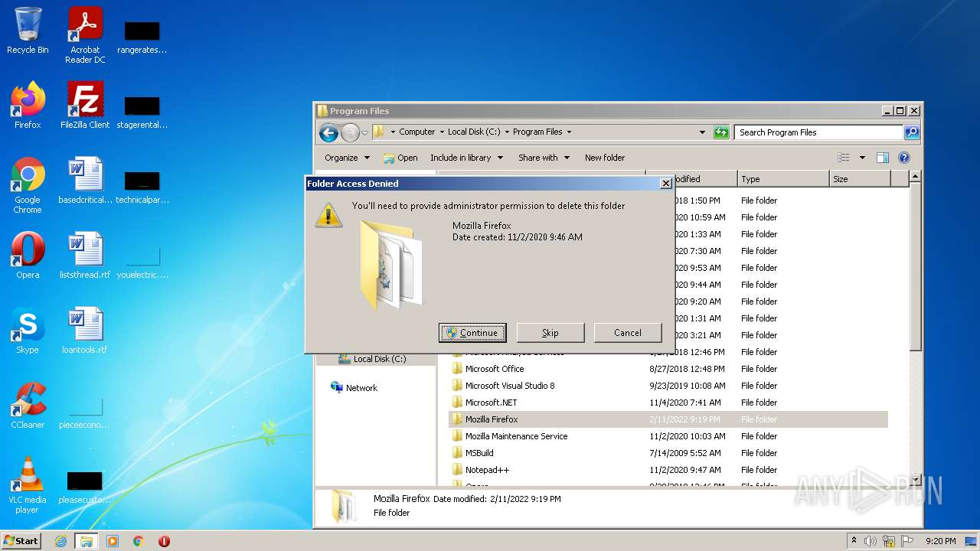Select the Mozilla Firefox folder row
The height and width of the screenshot is (551, 980).
pos(668,419)
